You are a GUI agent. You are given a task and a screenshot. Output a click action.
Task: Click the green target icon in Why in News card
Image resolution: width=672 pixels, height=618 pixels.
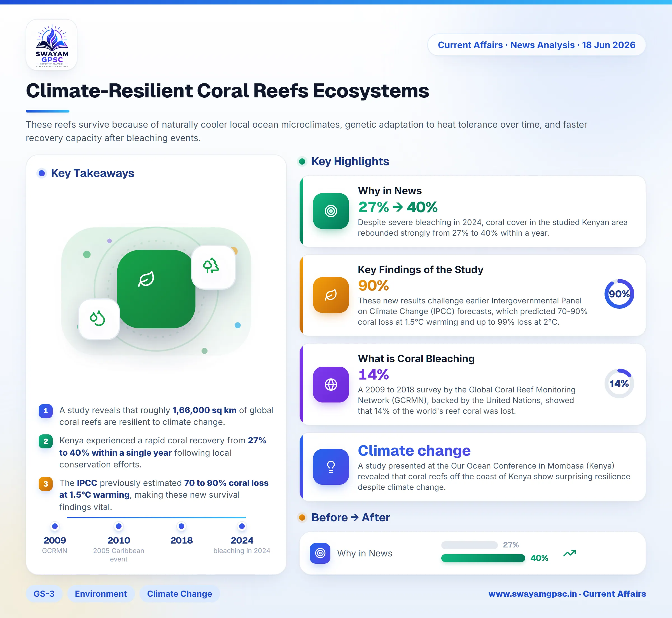point(330,211)
